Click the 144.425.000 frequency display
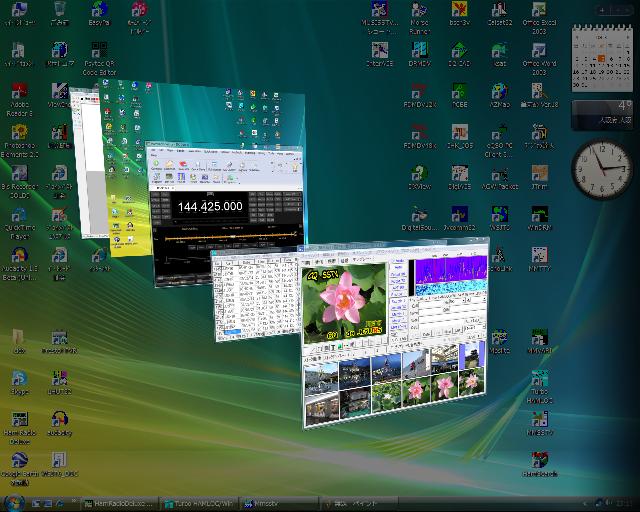Screen dimensions: 640x512 [210, 207]
